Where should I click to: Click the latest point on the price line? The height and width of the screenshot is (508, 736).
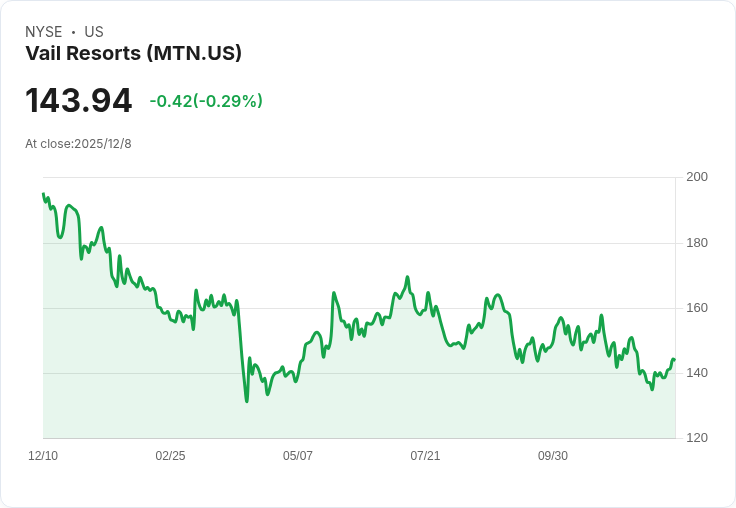point(674,360)
